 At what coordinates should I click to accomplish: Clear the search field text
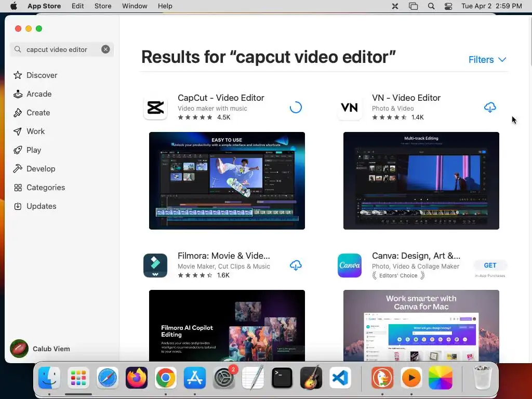pos(105,49)
